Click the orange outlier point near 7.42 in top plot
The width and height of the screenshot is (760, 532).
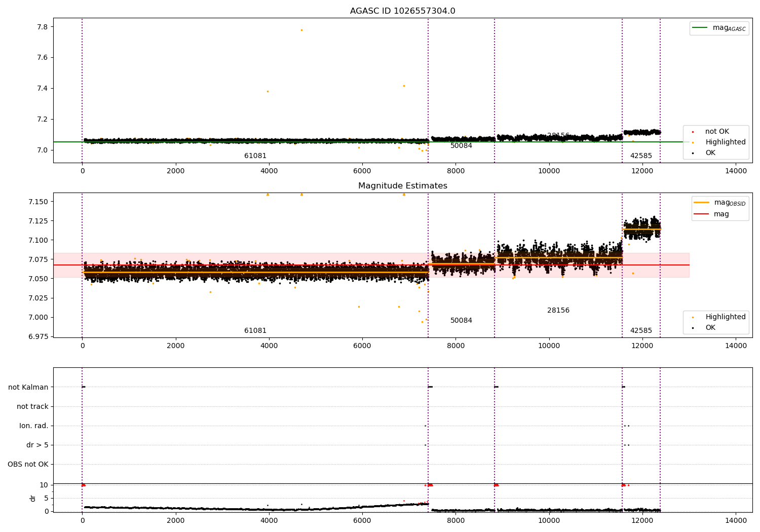coord(404,86)
